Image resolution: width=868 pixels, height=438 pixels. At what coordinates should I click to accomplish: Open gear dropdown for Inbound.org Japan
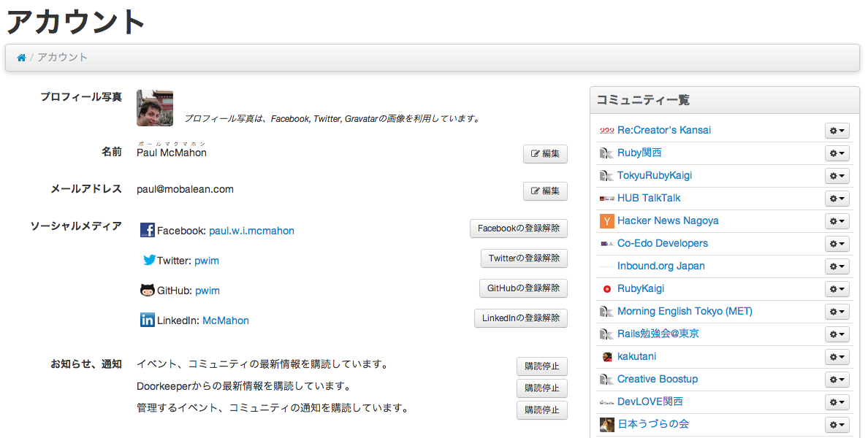coord(837,266)
